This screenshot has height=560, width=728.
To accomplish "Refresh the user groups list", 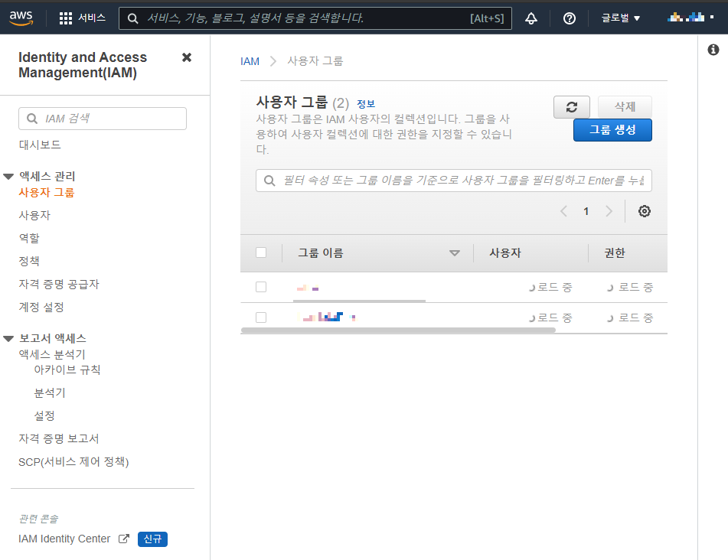I will [572, 107].
